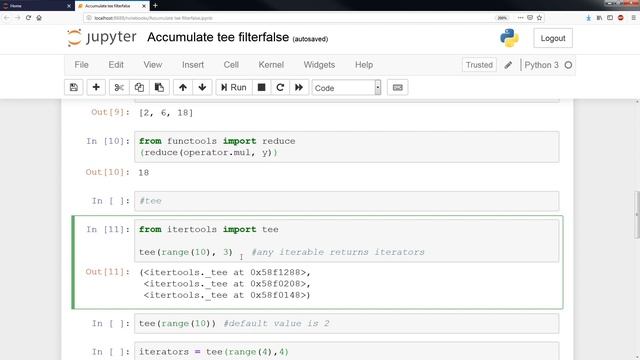Click the In [10] prompt label

tap(108, 141)
